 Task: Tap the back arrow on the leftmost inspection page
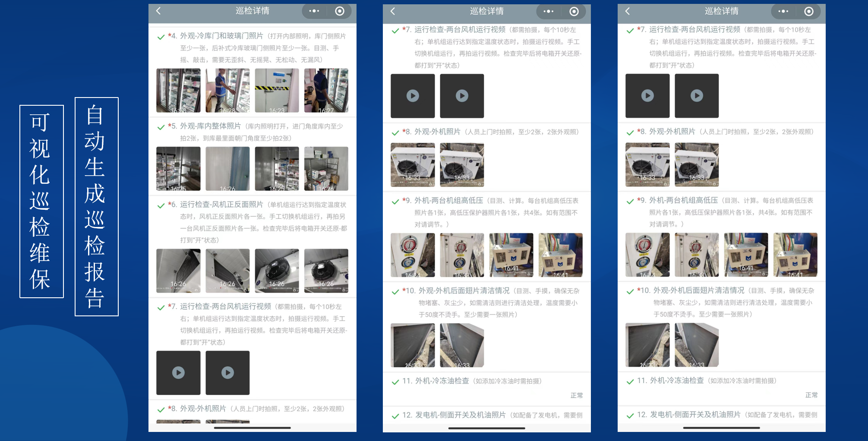click(x=158, y=12)
